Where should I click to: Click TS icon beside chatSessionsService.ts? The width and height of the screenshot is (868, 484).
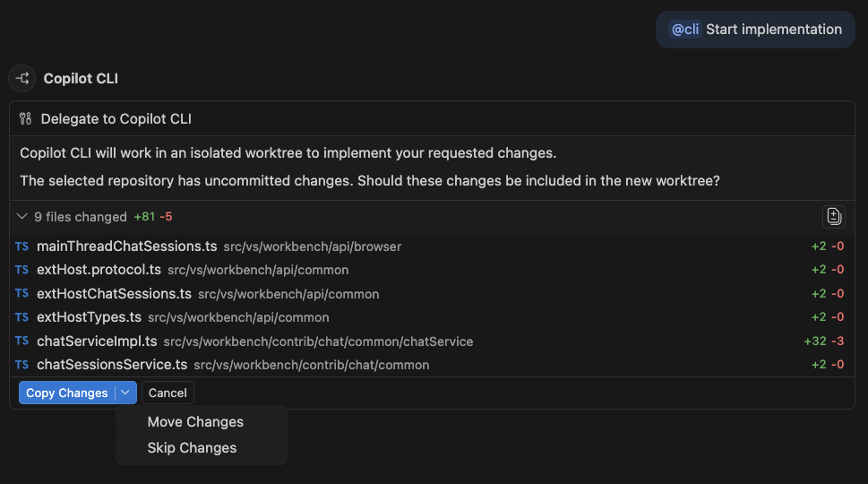pyautogui.click(x=21, y=365)
